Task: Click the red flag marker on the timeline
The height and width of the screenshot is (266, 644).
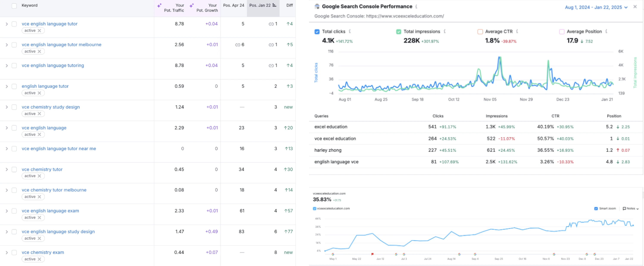Action: [x=372, y=254]
